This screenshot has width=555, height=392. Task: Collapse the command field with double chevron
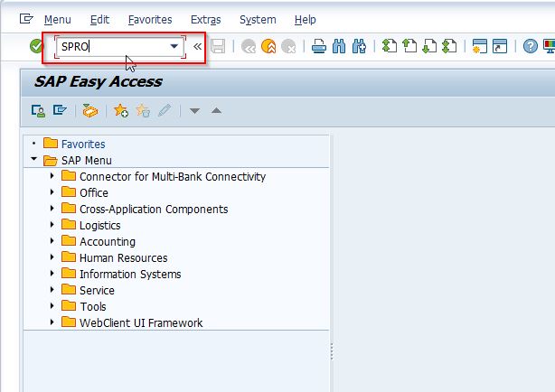coord(198,46)
